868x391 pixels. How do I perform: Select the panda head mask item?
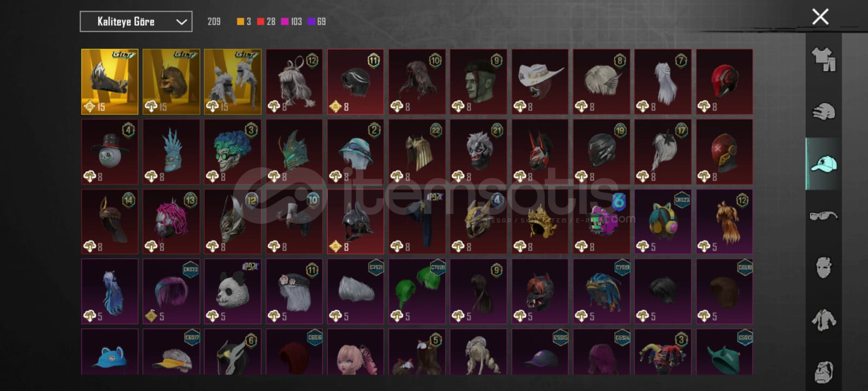[x=233, y=291]
